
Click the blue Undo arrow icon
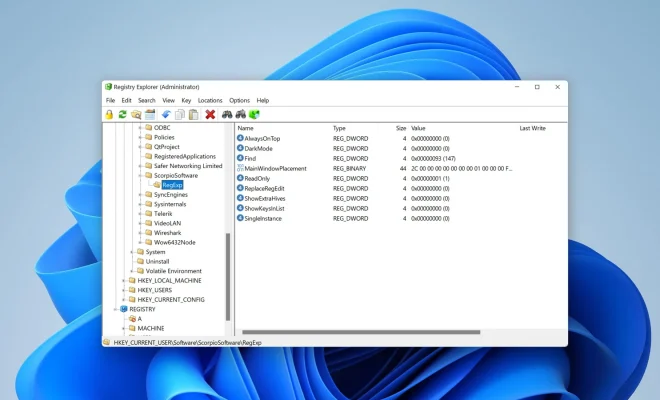tap(166, 114)
